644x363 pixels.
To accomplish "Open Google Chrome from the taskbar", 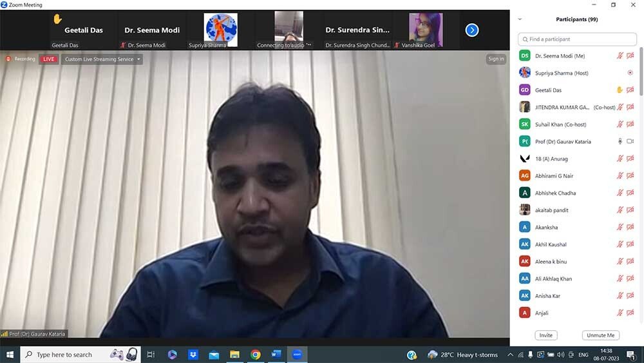I will click(x=256, y=355).
